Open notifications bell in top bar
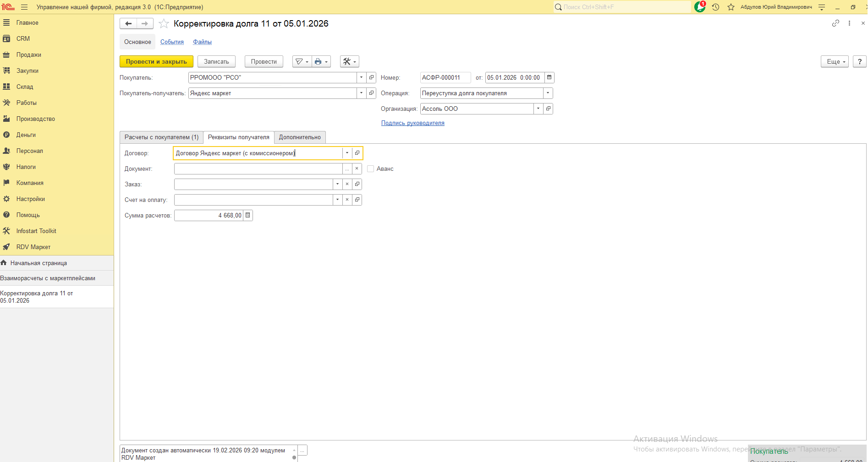This screenshot has height=462, width=868. 700,7
